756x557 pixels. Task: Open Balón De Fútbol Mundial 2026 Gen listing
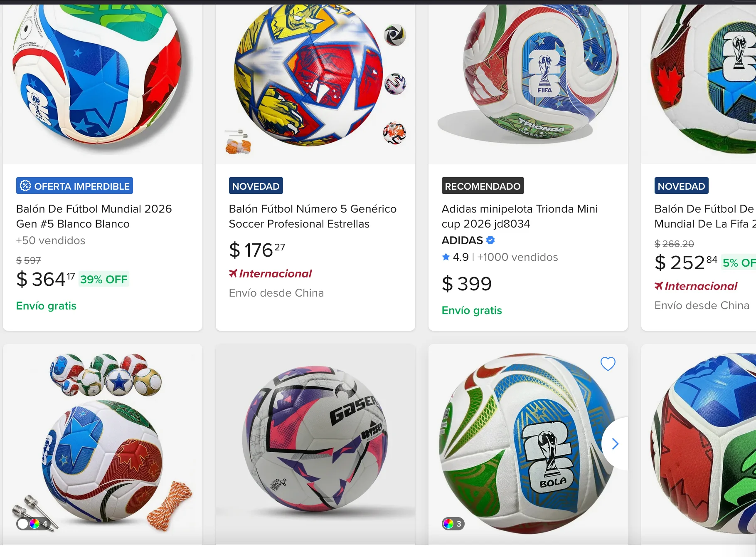(x=94, y=216)
